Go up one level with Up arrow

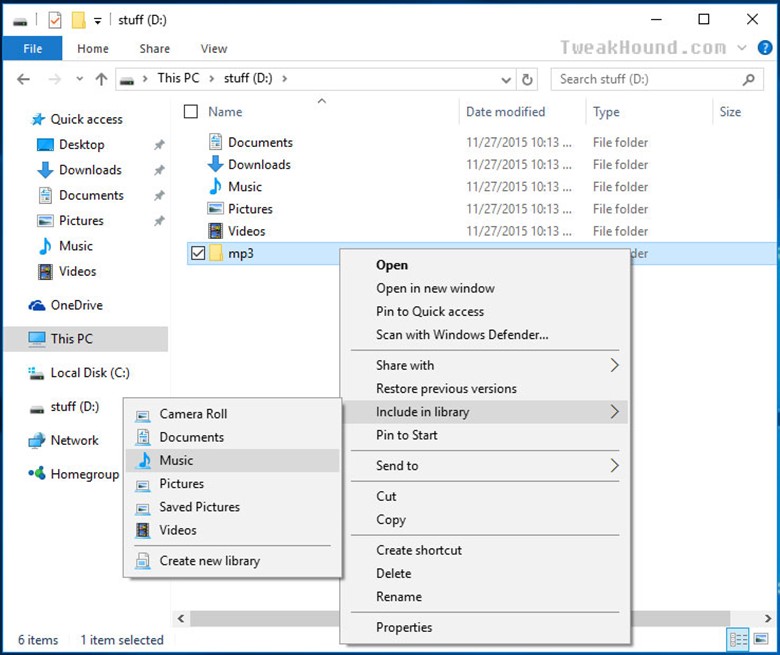101,79
